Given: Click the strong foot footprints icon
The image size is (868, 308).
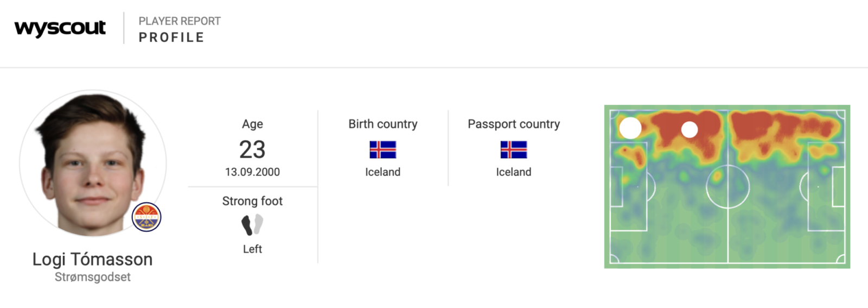Looking at the screenshot, I should (x=252, y=224).
